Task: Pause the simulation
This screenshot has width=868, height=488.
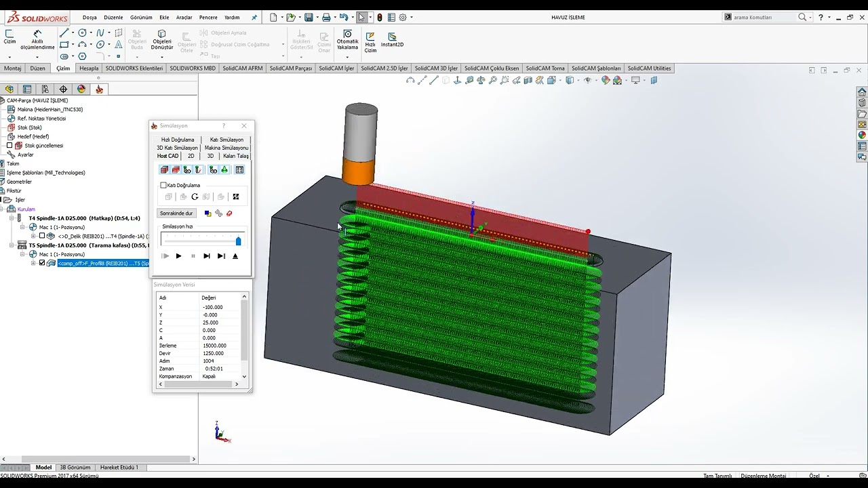Action: tap(193, 256)
